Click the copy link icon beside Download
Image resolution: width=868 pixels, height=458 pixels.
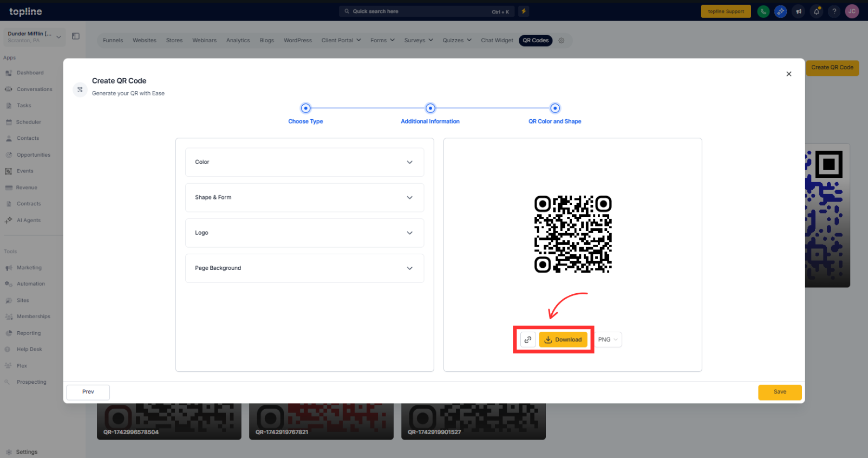pos(528,340)
